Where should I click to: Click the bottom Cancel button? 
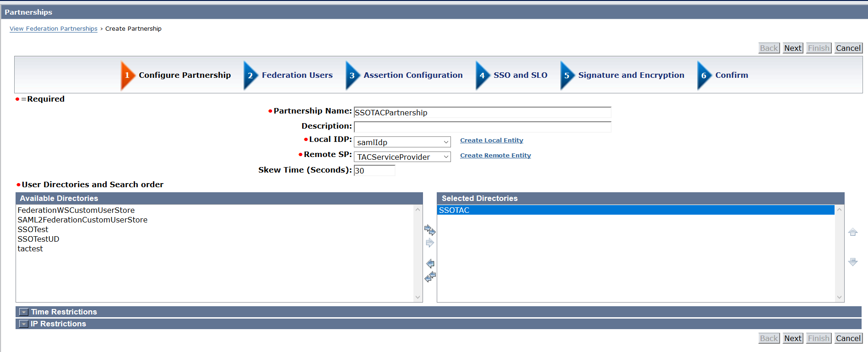coord(848,338)
